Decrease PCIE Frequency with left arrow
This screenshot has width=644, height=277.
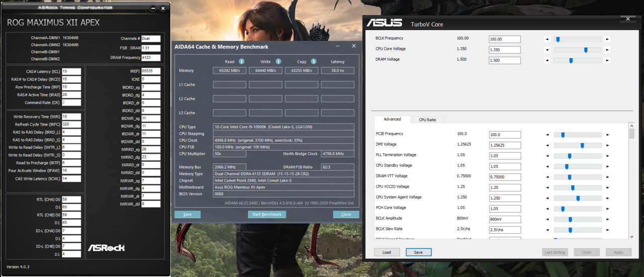(547, 135)
